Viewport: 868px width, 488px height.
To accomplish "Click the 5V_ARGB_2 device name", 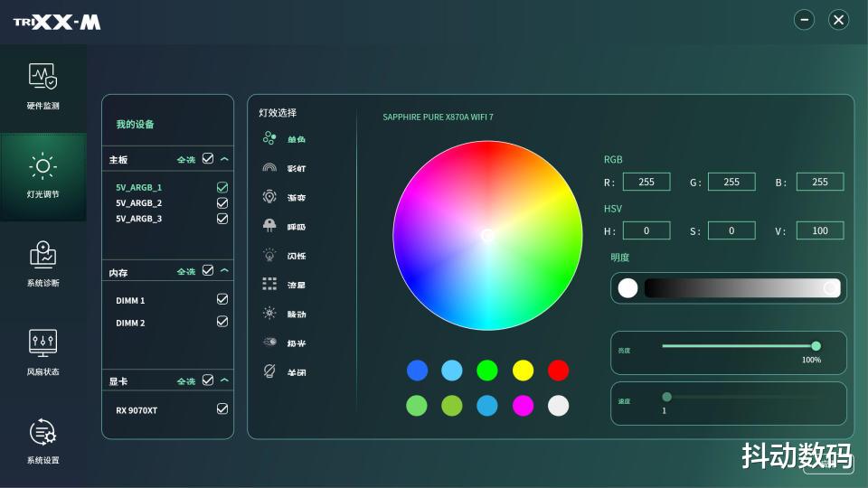I will (139, 203).
